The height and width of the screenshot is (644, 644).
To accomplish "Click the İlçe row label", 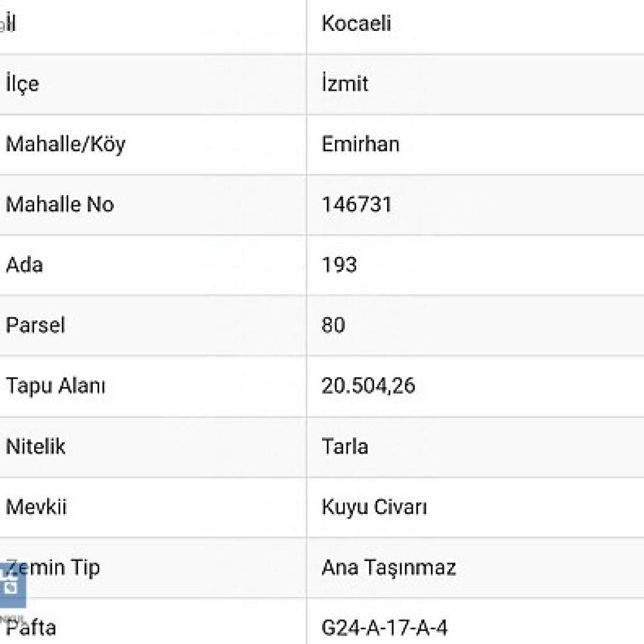I will [22, 84].
